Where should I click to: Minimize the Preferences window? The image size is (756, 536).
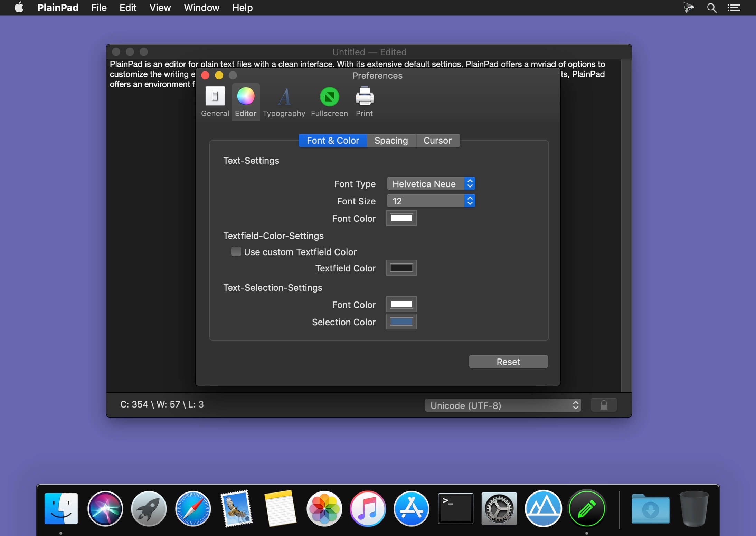(219, 75)
